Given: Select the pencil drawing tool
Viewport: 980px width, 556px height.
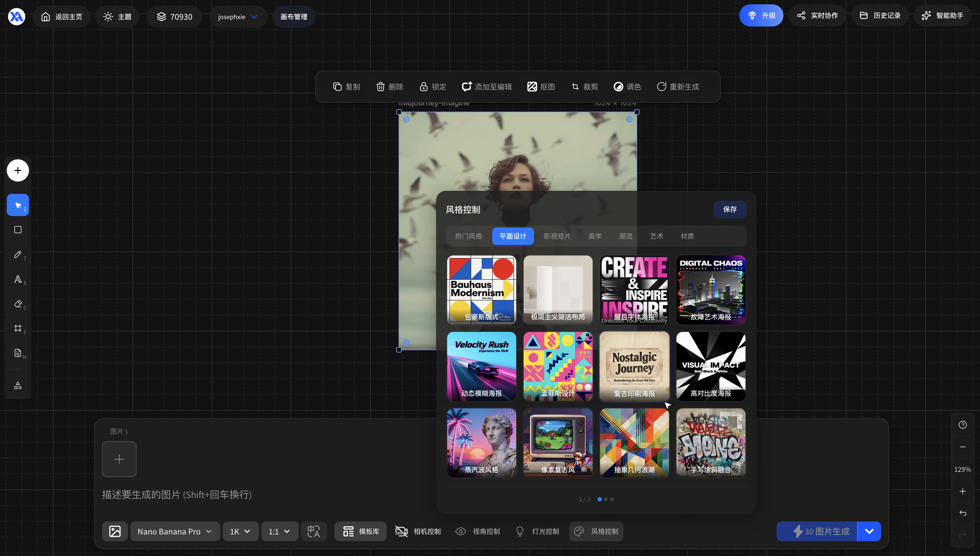Looking at the screenshot, I should click(18, 254).
